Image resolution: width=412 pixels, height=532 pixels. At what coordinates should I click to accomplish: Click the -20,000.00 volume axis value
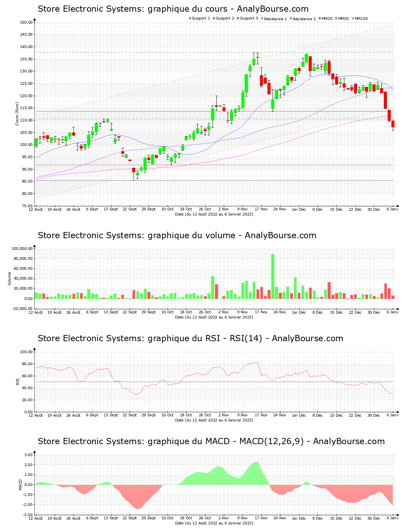pyautogui.click(x=23, y=309)
